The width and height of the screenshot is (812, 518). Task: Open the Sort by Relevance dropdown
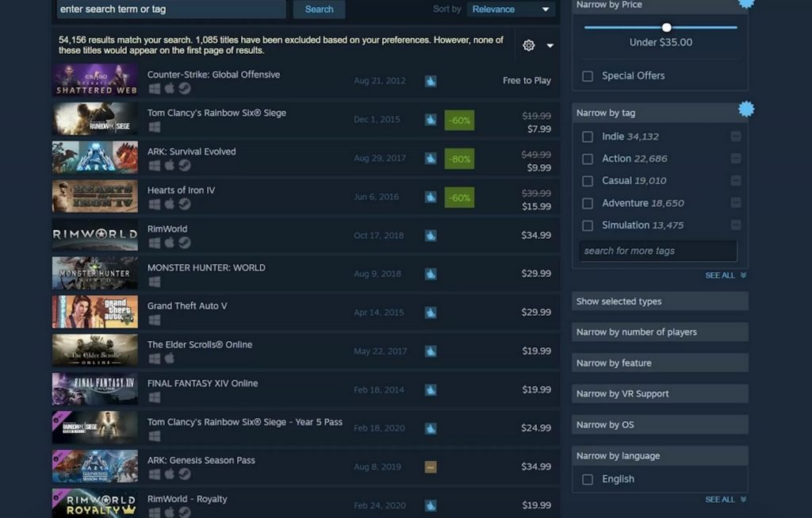[x=511, y=10]
